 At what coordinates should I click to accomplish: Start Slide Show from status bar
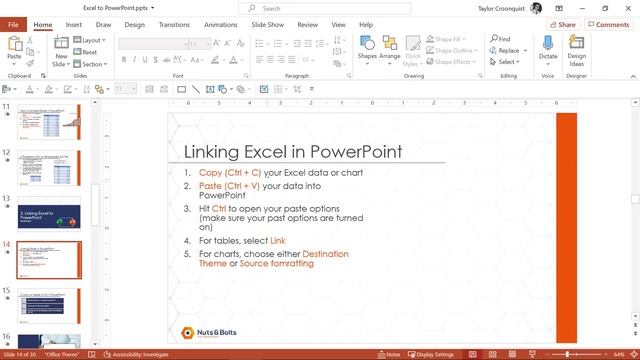click(532, 354)
